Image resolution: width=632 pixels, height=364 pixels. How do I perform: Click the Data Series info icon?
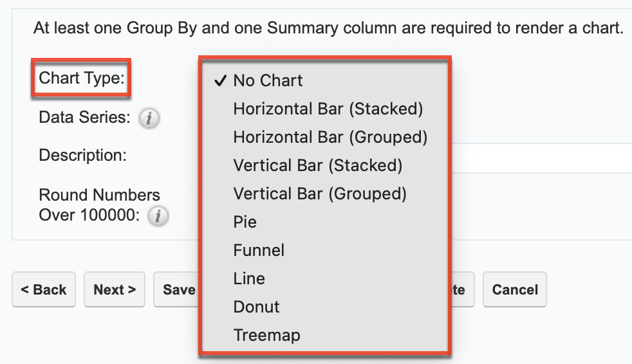click(149, 118)
